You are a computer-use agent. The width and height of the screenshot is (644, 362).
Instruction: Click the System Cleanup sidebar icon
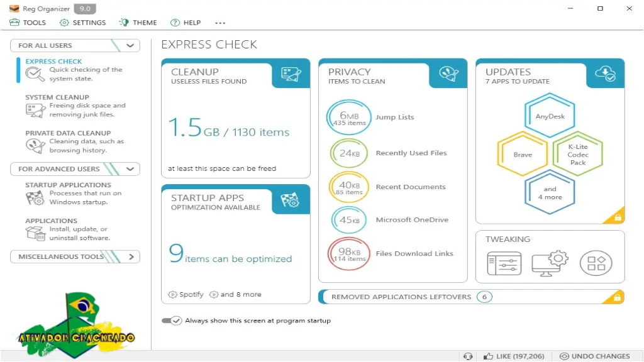click(35, 111)
